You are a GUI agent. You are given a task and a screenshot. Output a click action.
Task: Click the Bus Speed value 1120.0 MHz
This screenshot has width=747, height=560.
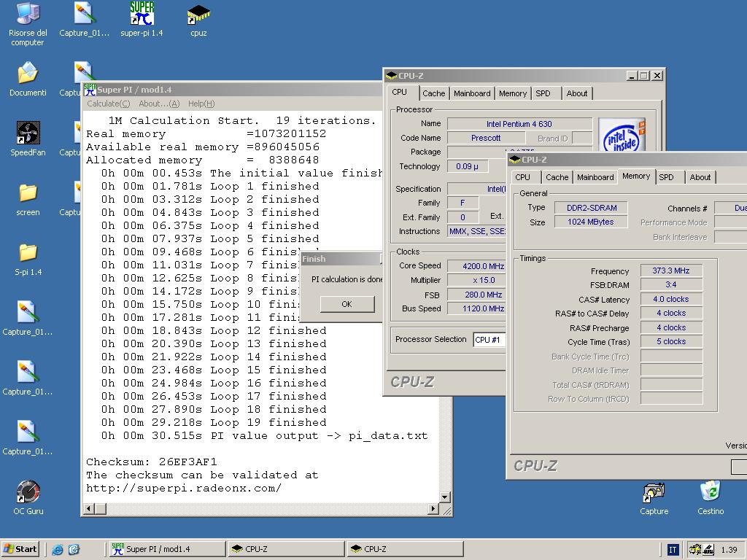point(477,308)
